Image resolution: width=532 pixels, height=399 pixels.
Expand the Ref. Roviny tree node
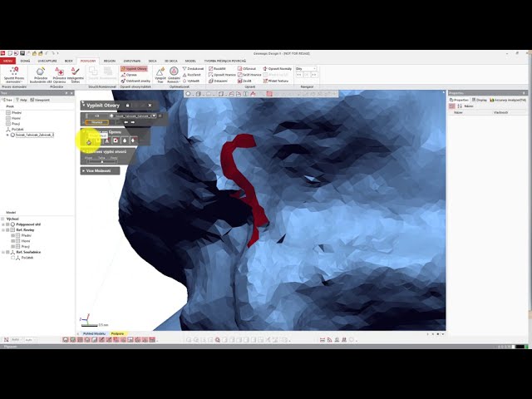coord(4,229)
